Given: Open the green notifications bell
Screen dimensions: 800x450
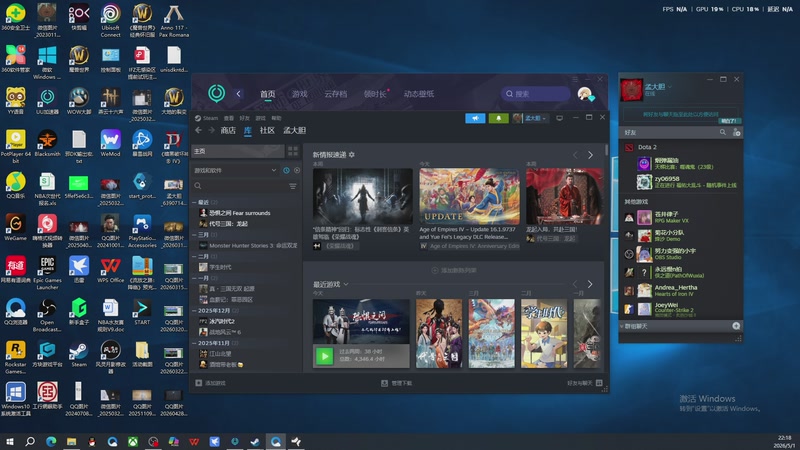Looking at the screenshot, I should click(x=498, y=118).
